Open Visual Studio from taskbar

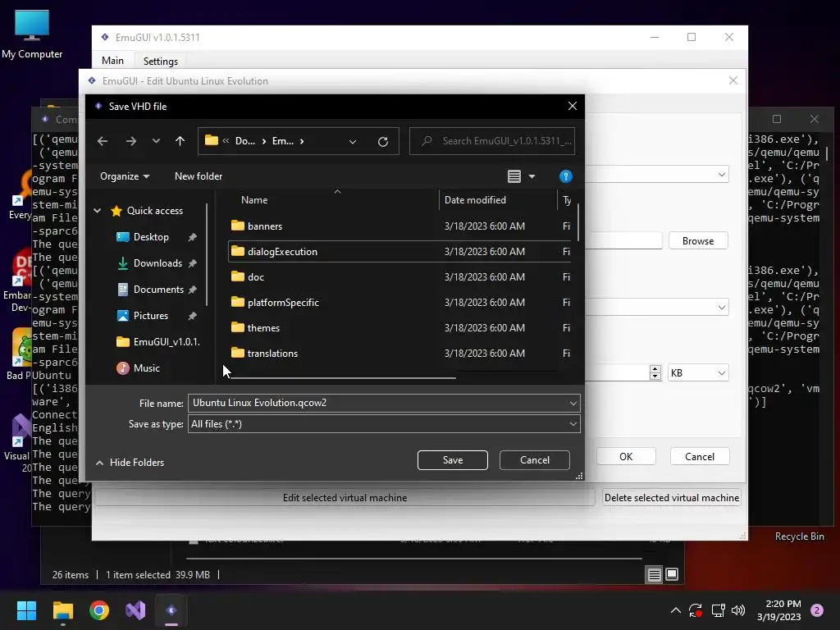coord(135,610)
